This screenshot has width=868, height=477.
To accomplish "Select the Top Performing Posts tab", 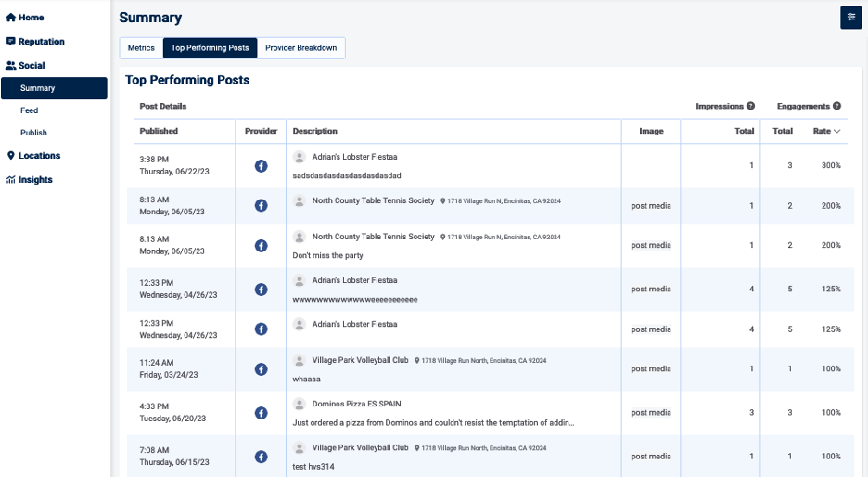I will pos(210,48).
